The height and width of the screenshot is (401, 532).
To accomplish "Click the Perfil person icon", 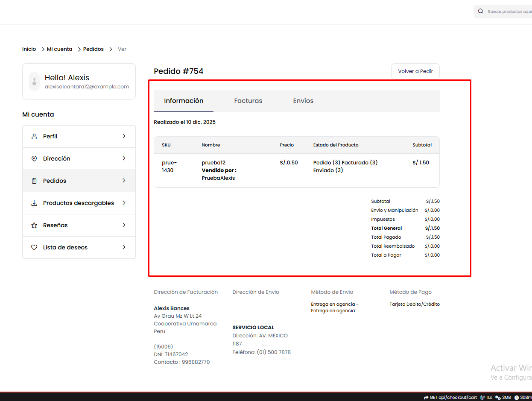I will (34, 137).
